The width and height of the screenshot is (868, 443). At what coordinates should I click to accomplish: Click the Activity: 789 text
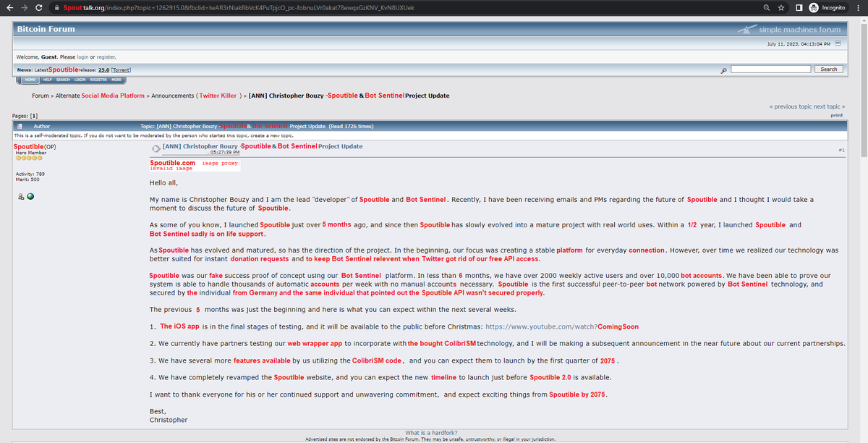pyautogui.click(x=30, y=174)
